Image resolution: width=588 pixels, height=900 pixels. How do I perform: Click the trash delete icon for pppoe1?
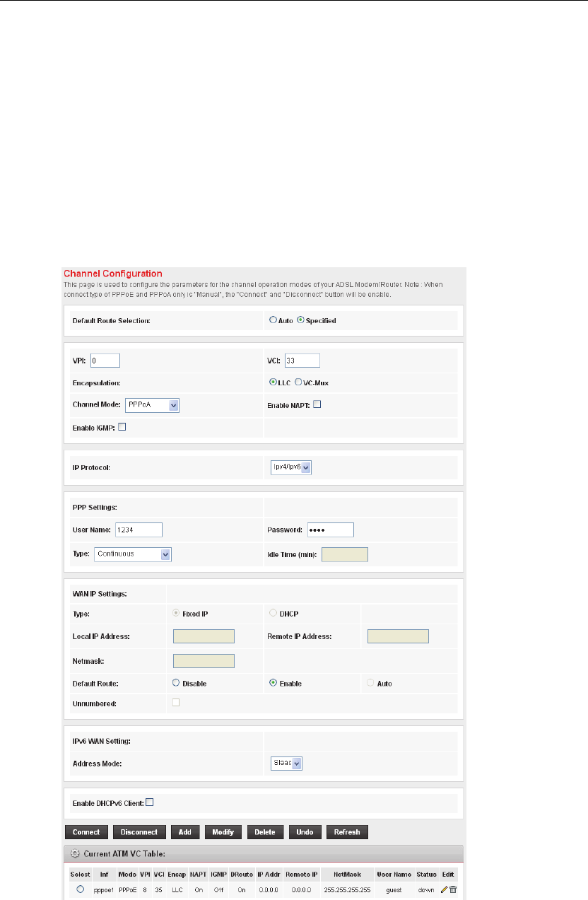(x=452, y=889)
